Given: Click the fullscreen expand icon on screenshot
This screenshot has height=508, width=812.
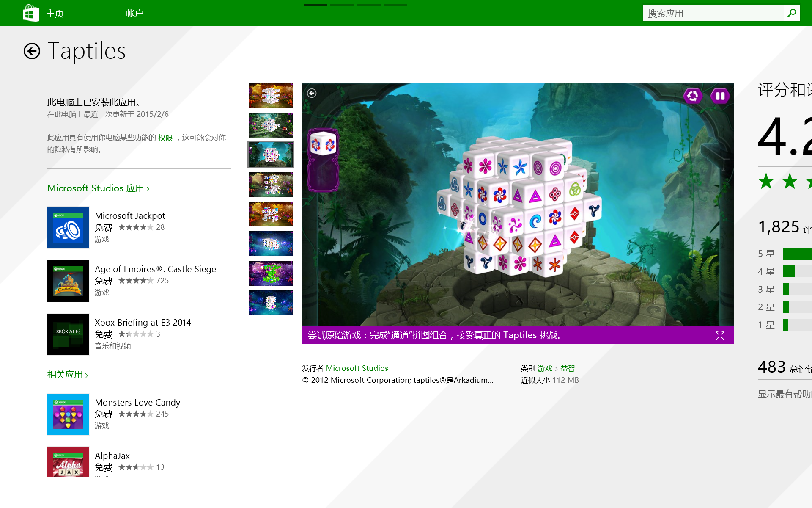Looking at the screenshot, I should click(x=720, y=336).
